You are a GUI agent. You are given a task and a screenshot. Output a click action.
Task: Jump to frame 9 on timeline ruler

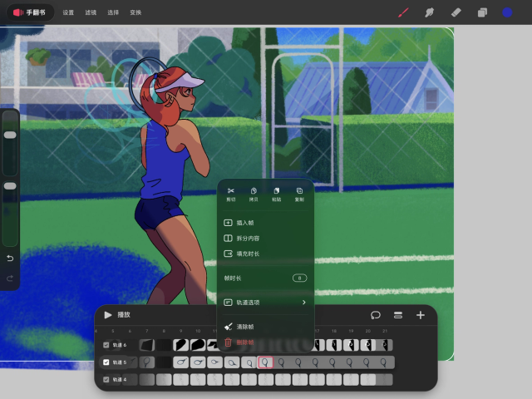pyautogui.click(x=181, y=331)
